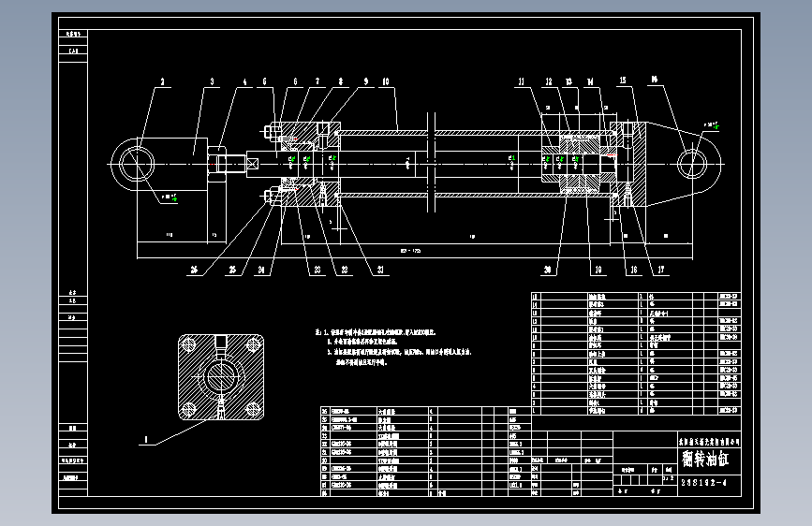Select the drawing title 翻转油缸
The image size is (812, 526).
point(705,459)
